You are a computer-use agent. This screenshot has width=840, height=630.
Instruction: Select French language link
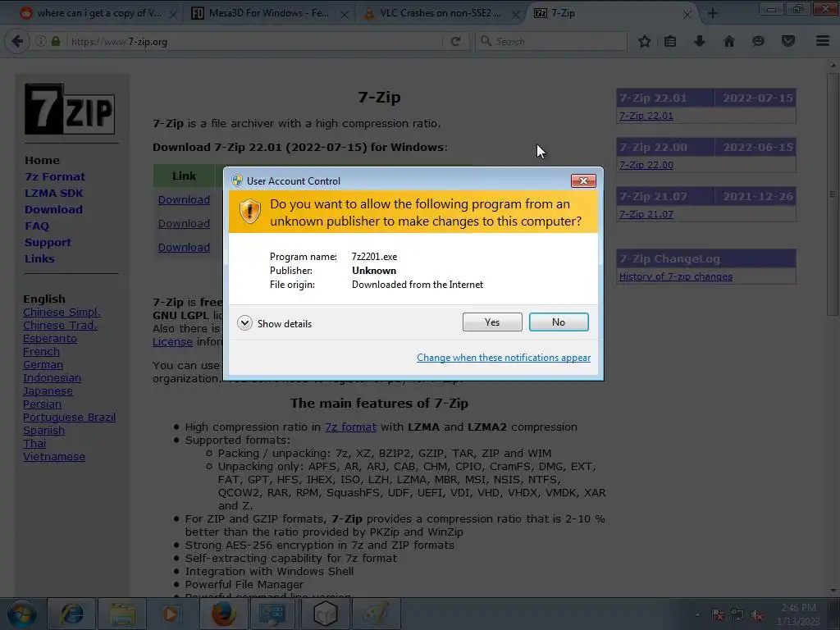[41, 352]
